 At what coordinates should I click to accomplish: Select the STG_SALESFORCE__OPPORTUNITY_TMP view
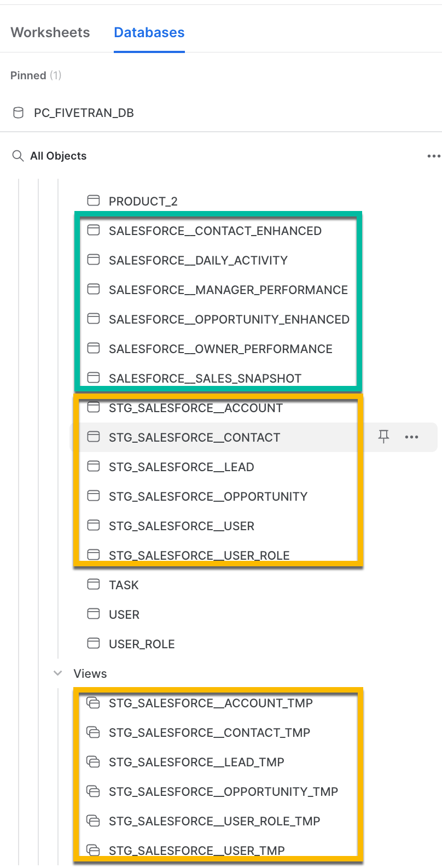(223, 791)
